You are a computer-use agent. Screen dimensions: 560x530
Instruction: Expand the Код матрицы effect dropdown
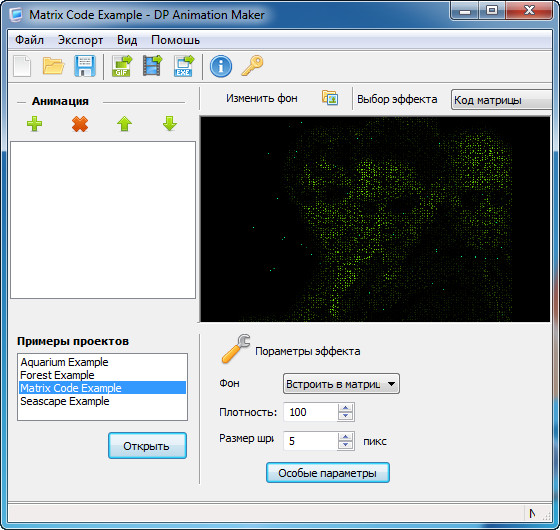pos(501,100)
